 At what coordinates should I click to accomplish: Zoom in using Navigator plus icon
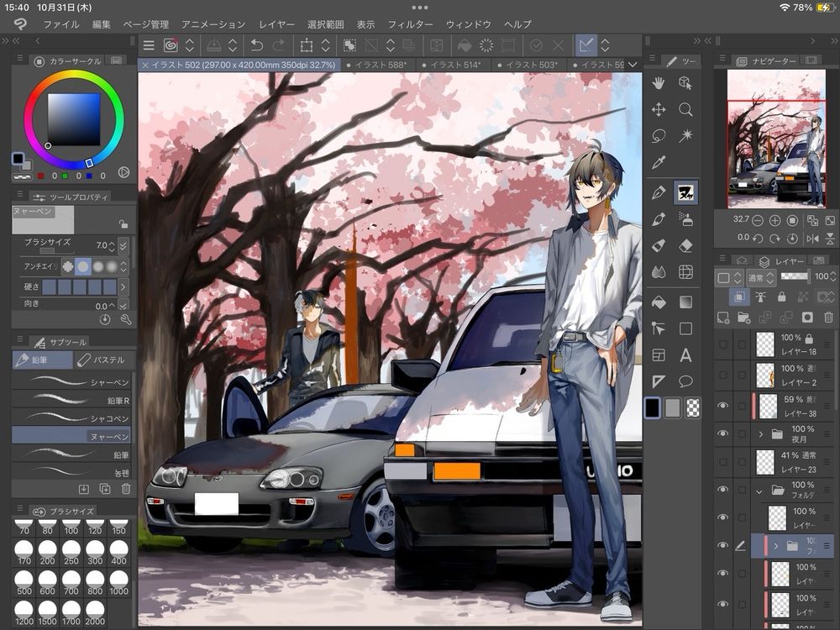774,220
